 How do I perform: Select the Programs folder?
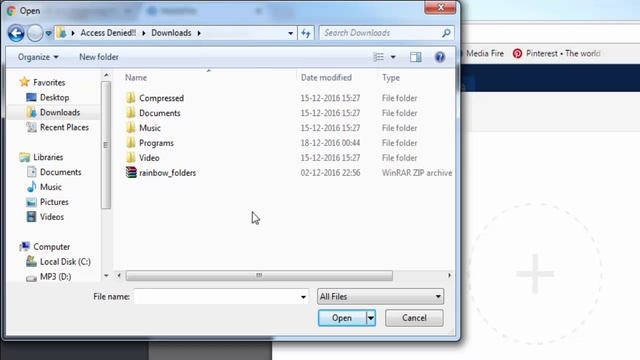(x=156, y=143)
